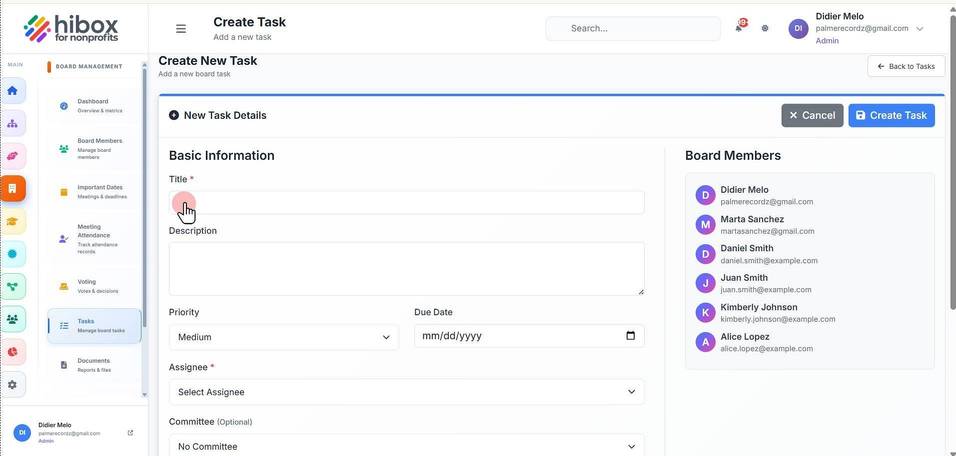Click alice.lopez@example.com in Board Members
956x456 pixels.
766,349
